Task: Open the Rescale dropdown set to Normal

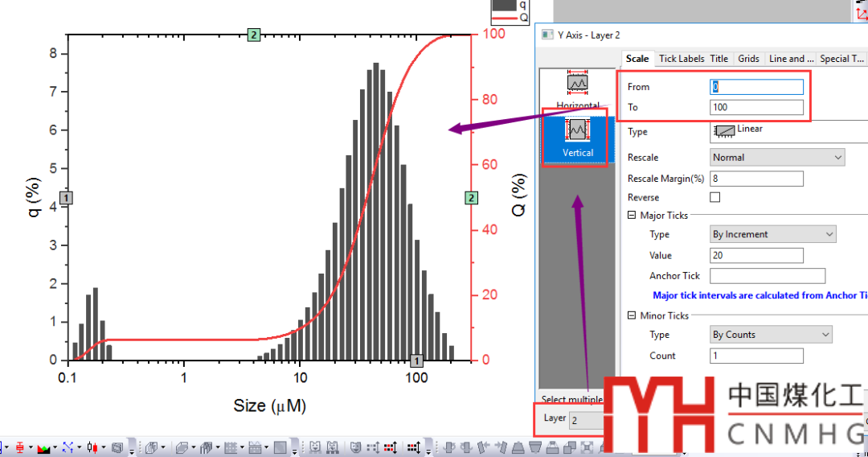Action: coord(777,158)
